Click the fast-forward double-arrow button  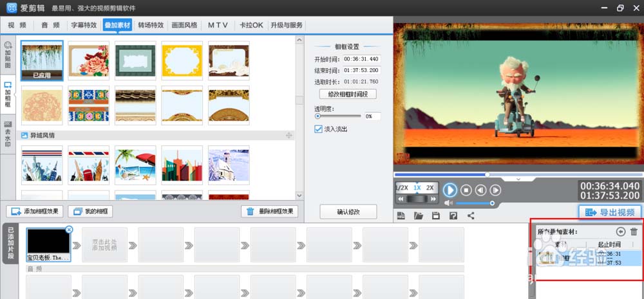tap(433, 199)
